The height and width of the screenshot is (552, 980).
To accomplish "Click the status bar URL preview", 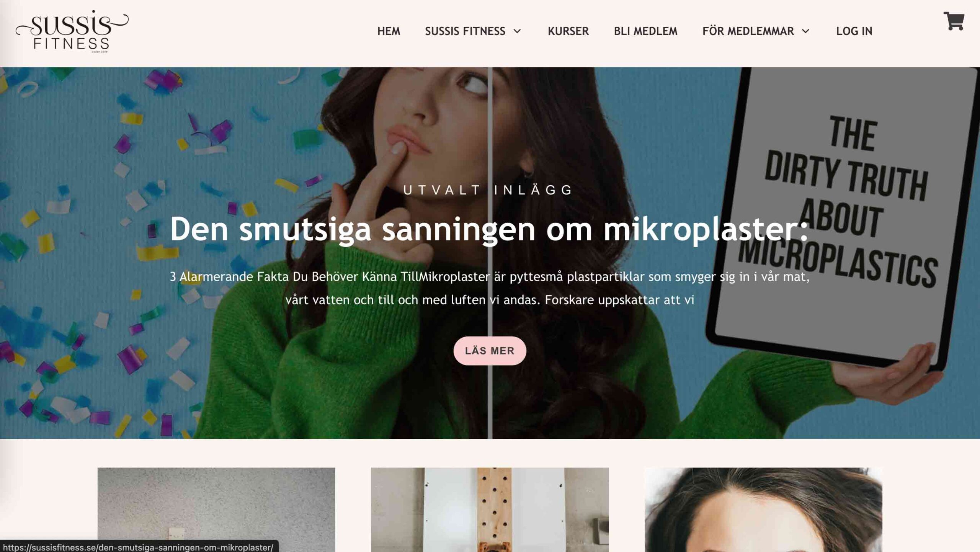I will (139, 547).
